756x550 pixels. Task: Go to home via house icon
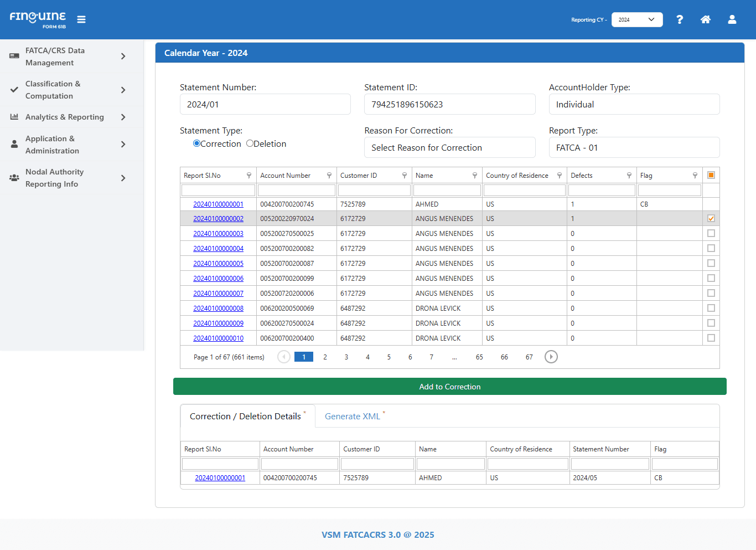(706, 19)
